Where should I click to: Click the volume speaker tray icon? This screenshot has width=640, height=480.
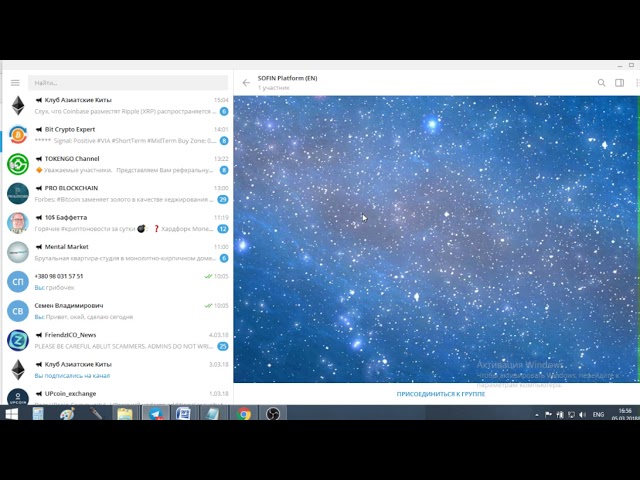[x=582, y=415]
